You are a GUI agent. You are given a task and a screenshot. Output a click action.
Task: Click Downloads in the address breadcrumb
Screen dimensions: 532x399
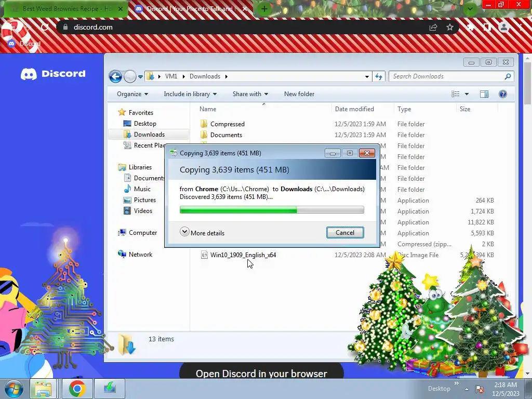[205, 76]
